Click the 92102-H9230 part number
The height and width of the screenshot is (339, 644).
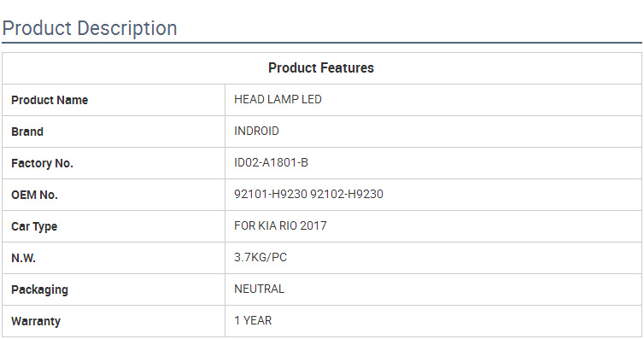(x=347, y=194)
